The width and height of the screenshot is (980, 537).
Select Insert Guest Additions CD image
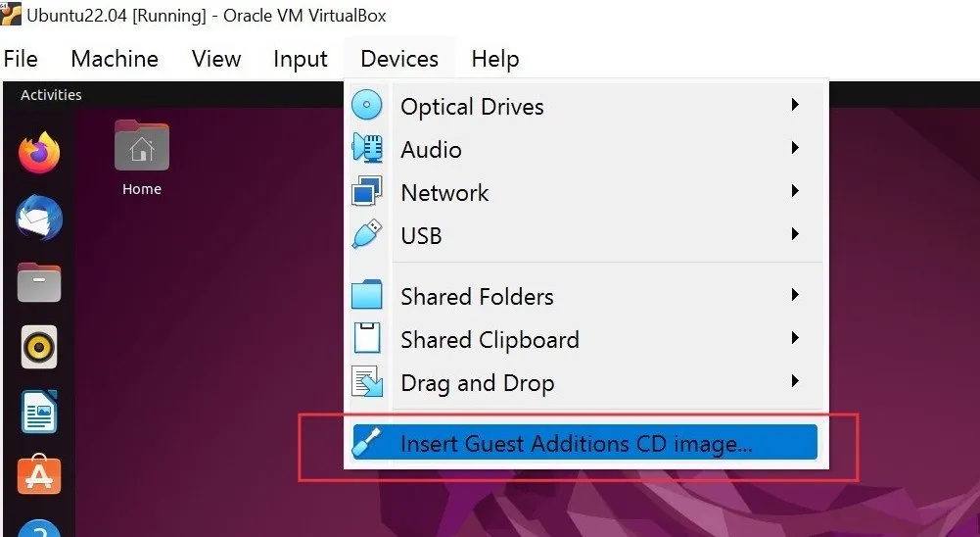(576, 443)
